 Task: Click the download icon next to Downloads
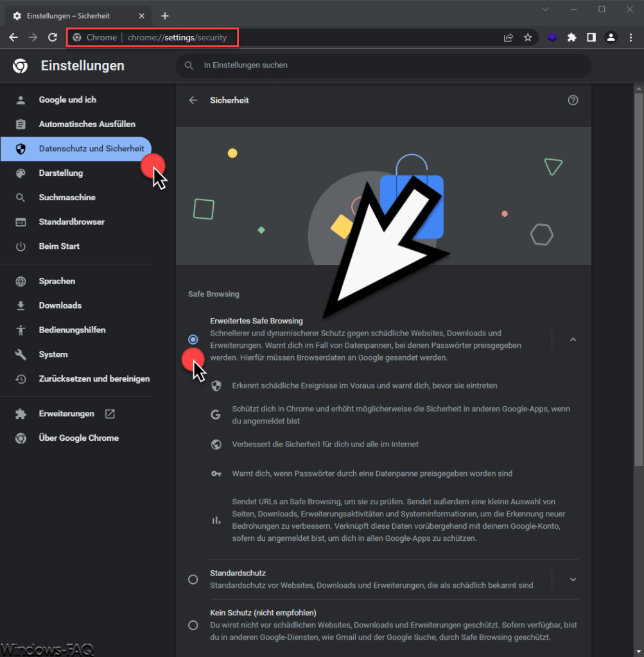[x=21, y=306]
